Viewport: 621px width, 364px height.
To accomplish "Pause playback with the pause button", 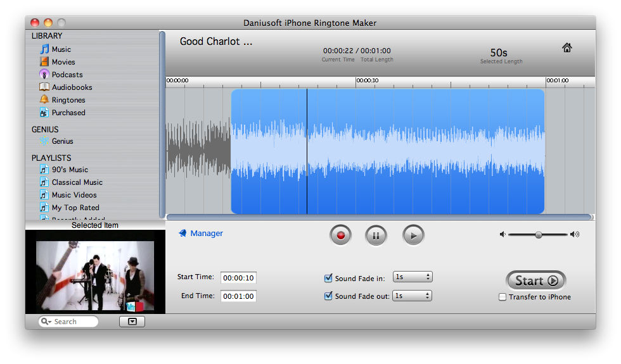I will [x=376, y=235].
